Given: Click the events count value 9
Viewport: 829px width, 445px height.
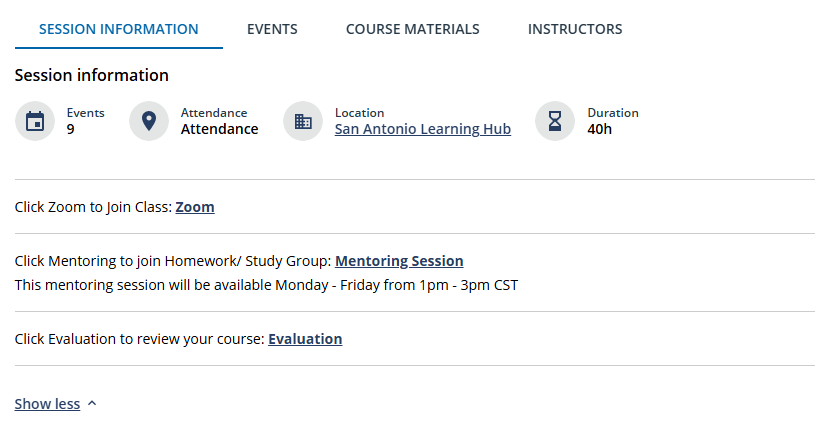Looking at the screenshot, I should pos(70,129).
